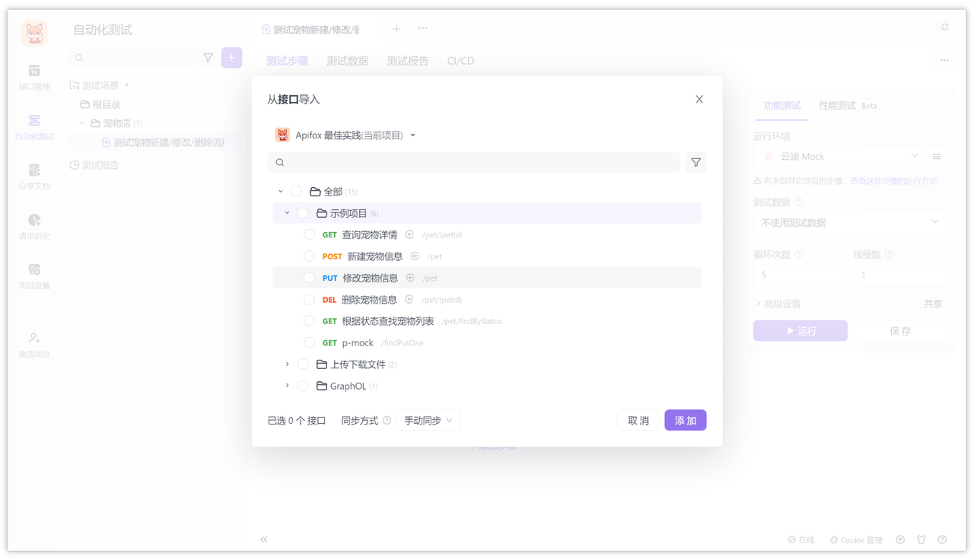The width and height of the screenshot is (974, 560).
Task: Click the 运行 button
Action: (x=800, y=331)
